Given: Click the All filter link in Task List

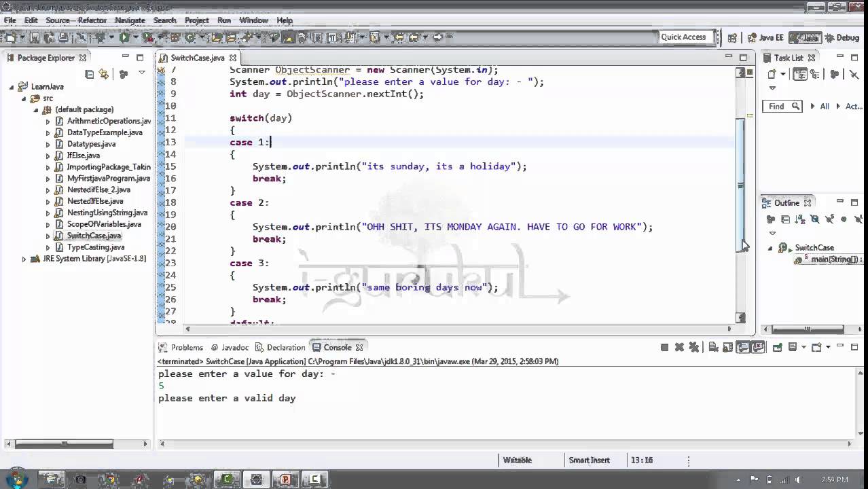Looking at the screenshot, I should pos(825,106).
